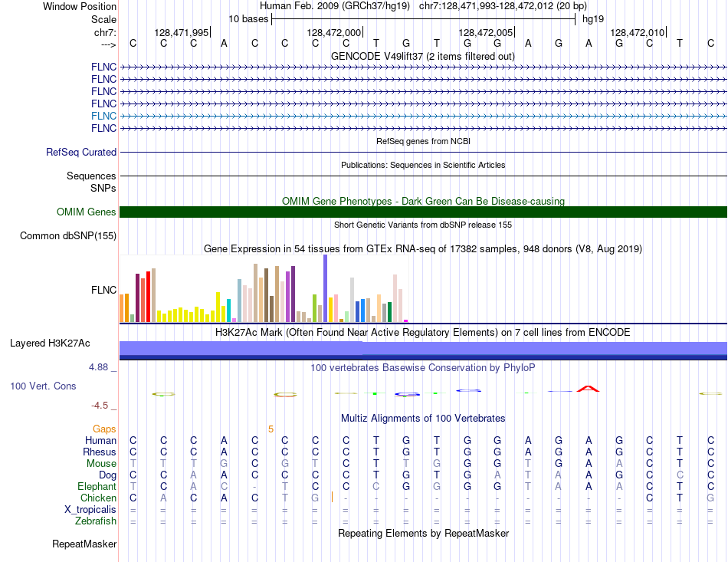
Task: Click the orange 5 in Gaps row
Action: (x=271, y=429)
